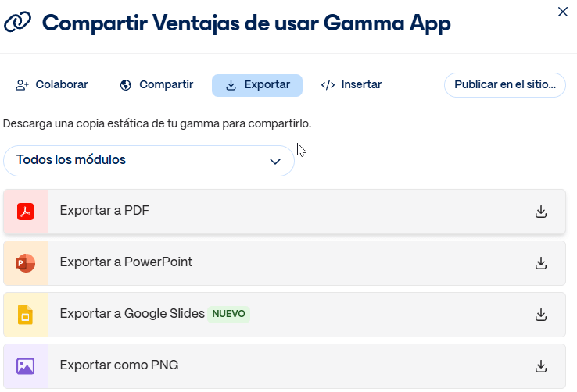Click download arrow on Google Slides row

tap(540, 315)
